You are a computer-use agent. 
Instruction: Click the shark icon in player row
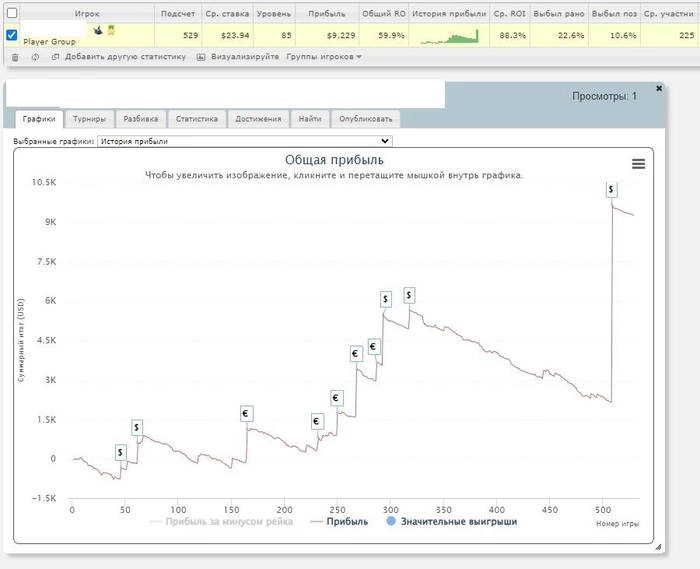[x=98, y=30]
